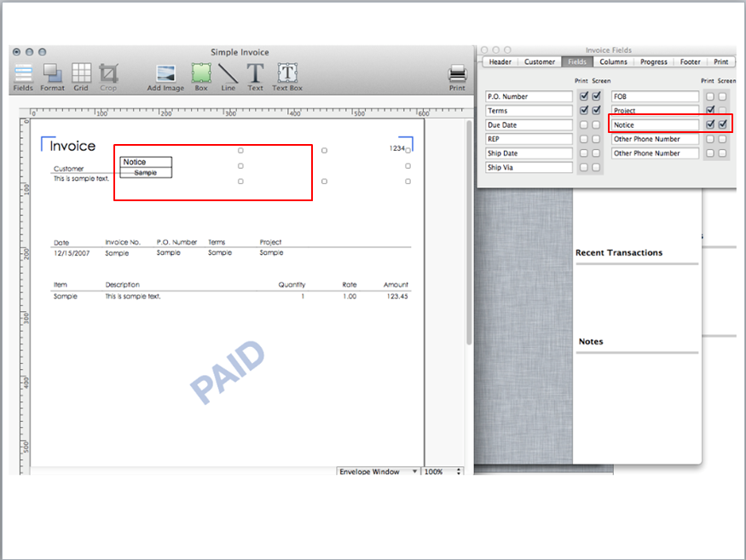Switch to the Footer tab
Image resolution: width=746 pixels, height=560 pixels.
(x=691, y=62)
